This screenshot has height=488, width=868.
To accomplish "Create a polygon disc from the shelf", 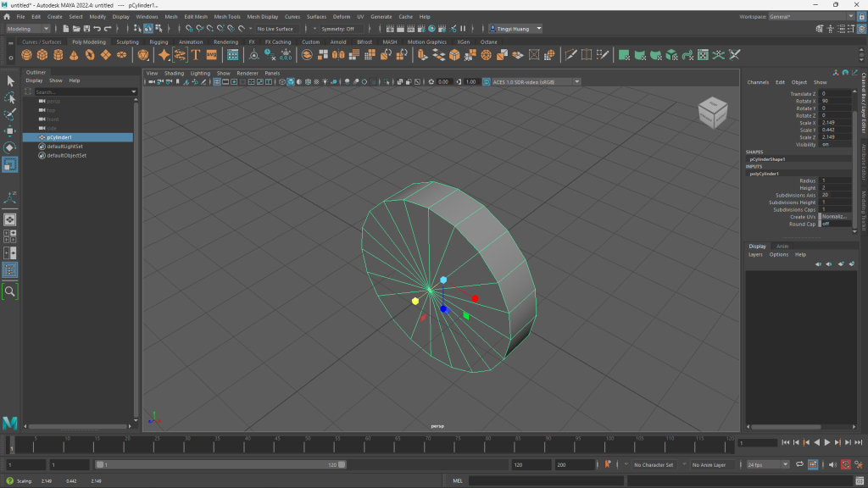I will [x=121, y=55].
